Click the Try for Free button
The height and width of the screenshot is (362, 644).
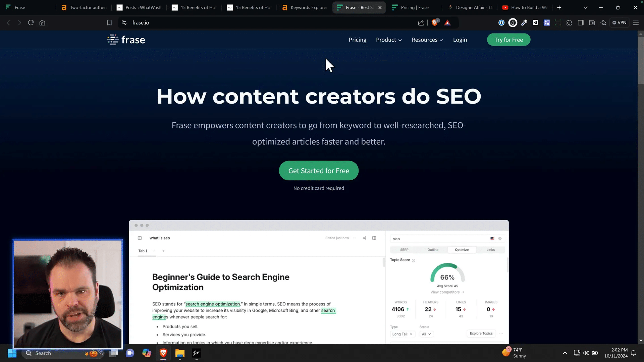[x=508, y=40]
